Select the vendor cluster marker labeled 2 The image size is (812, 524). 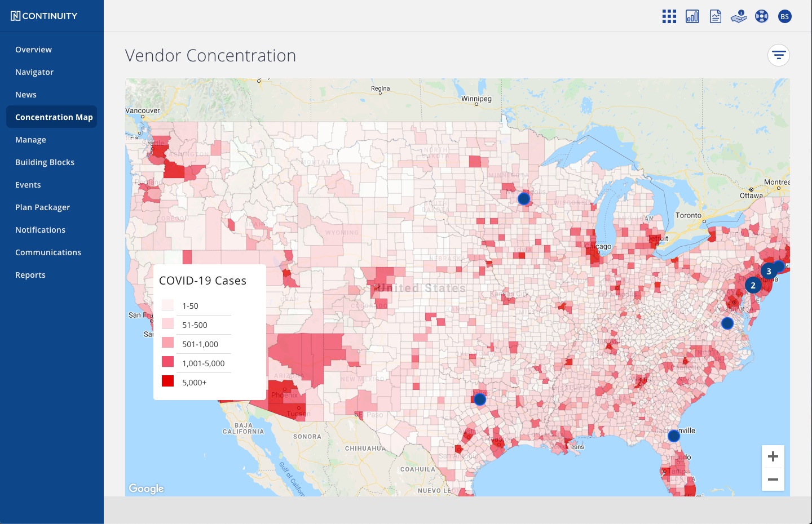(753, 286)
